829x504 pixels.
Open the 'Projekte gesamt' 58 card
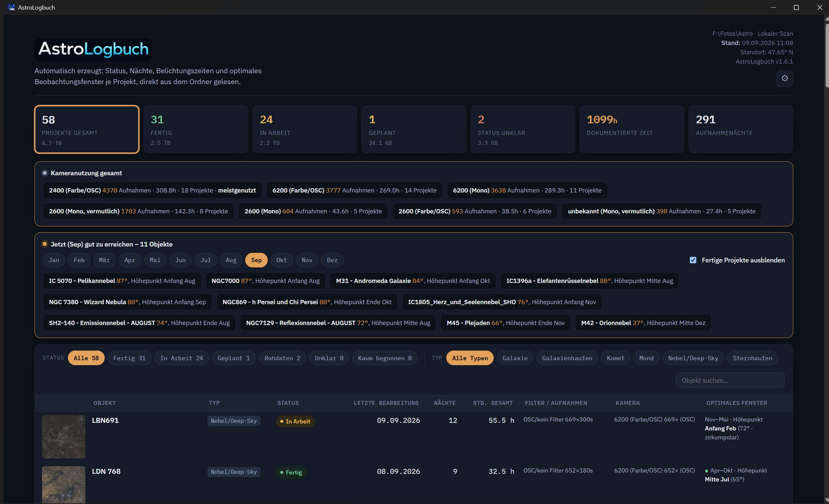[87, 129]
